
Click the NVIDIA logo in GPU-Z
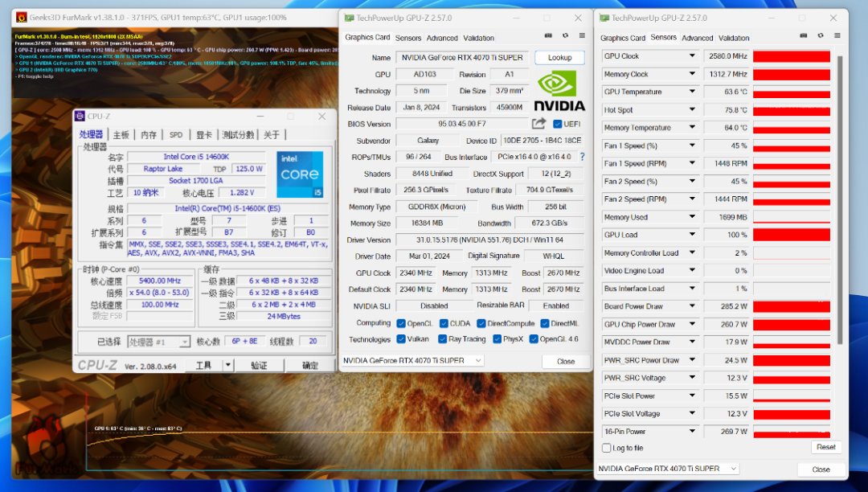(x=559, y=91)
